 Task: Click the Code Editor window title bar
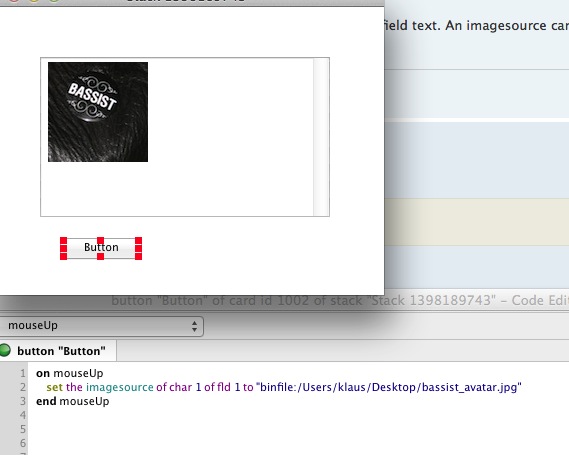click(339, 300)
